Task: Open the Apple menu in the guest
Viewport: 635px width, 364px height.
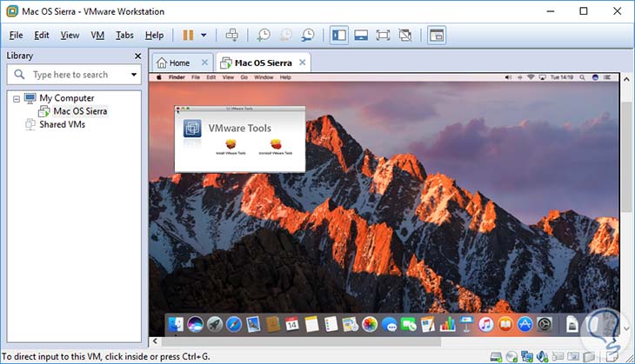Action: click(x=159, y=77)
